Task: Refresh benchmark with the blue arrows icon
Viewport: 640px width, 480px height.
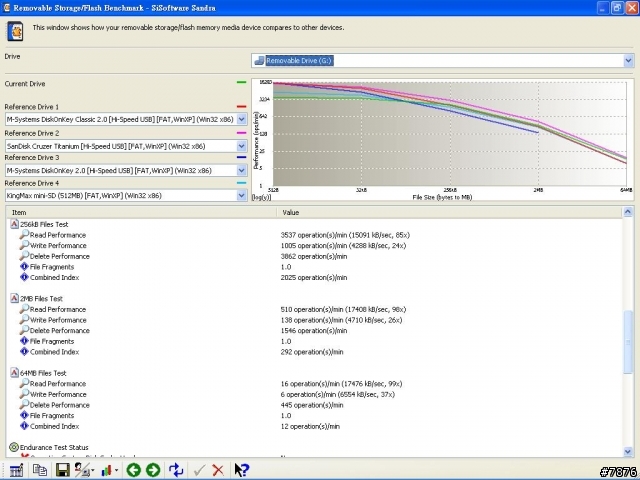Action: 176,470
